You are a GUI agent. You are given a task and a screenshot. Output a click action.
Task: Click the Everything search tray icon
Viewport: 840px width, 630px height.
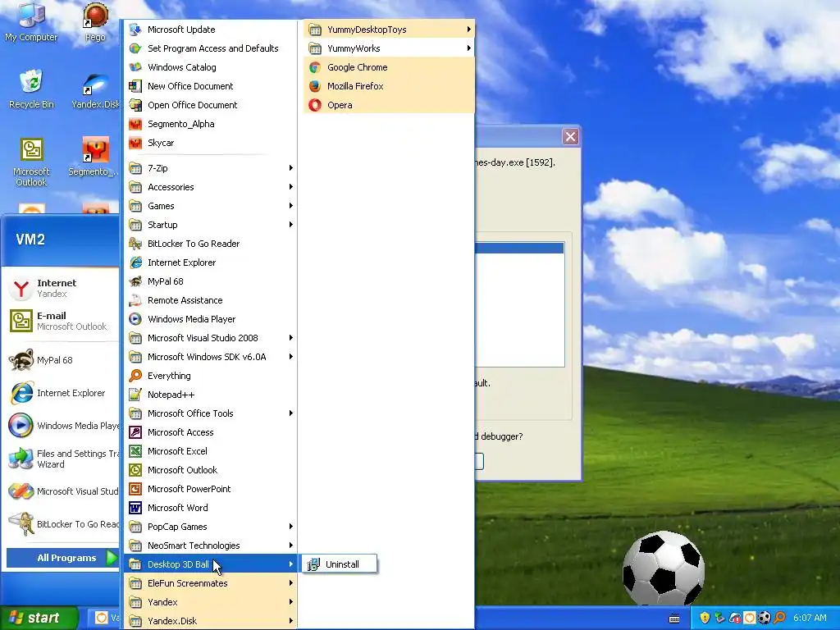(x=779, y=618)
